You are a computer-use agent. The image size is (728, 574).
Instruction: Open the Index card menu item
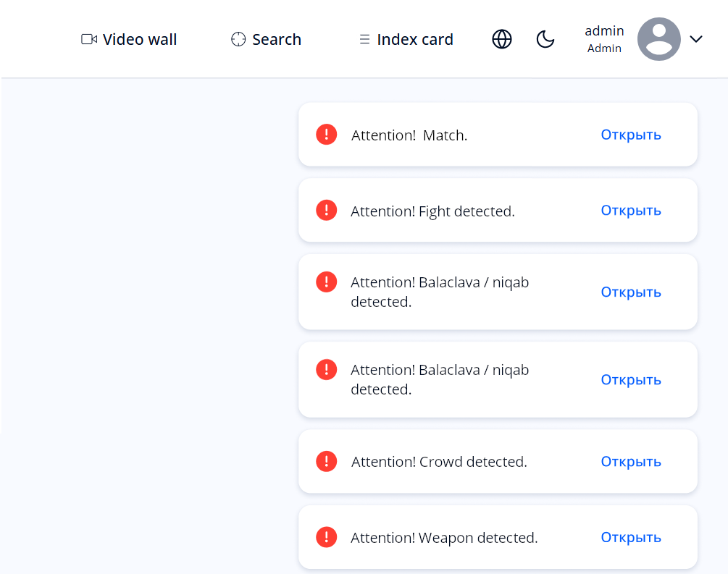tap(406, 39)
